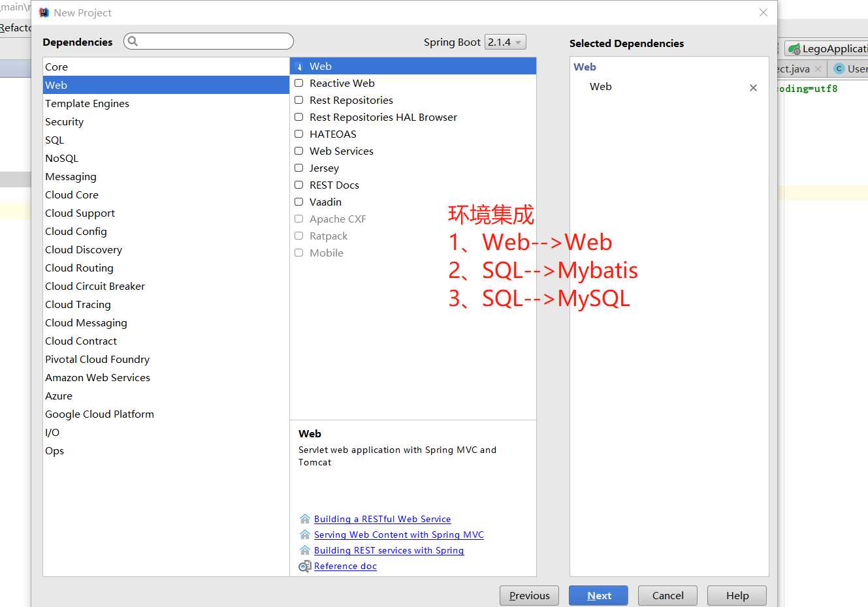Open the Reference doc link

[x=346, y=566]
